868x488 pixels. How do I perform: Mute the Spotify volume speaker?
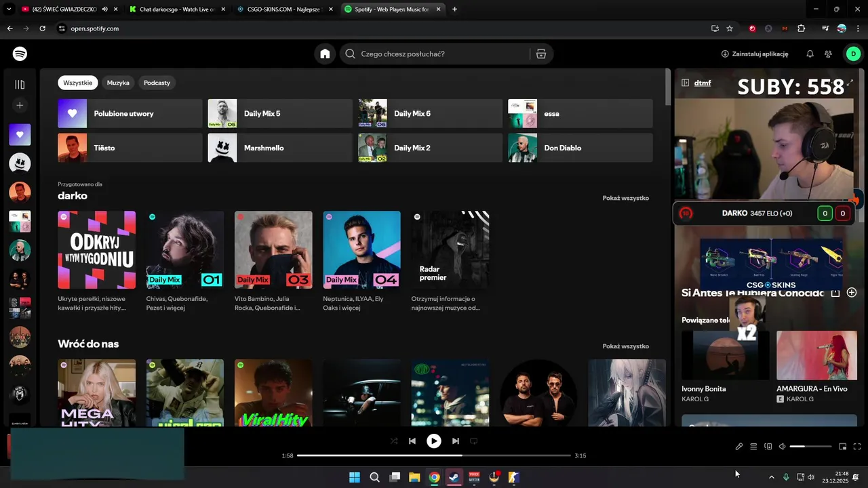click(x=782, y=447)
